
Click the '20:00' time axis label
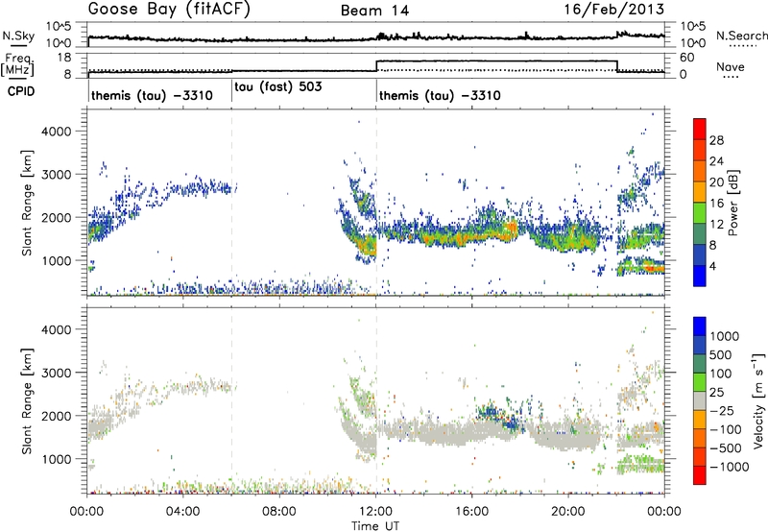click(568, 512)
